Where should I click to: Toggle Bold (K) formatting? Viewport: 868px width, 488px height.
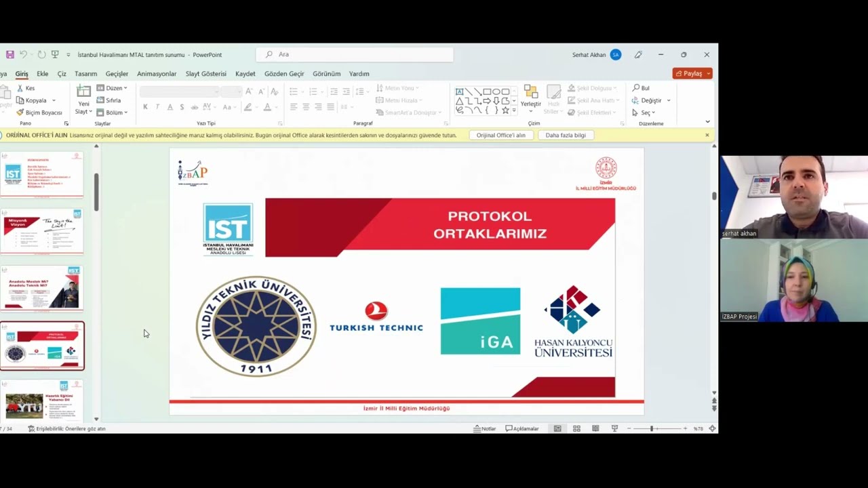[145, 107]
